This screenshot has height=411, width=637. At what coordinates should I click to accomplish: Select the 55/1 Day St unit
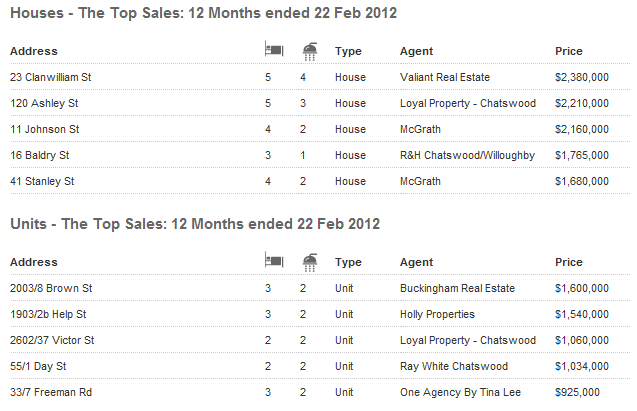38,366
